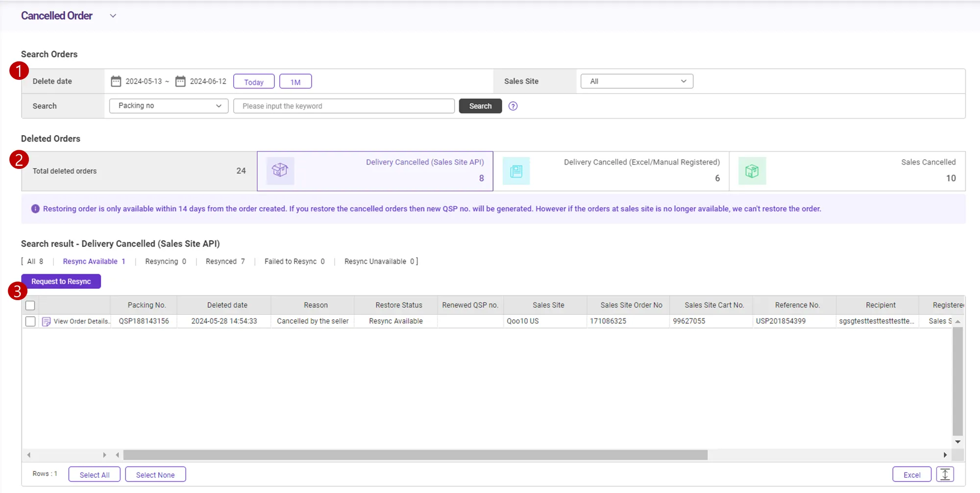Click the horizontal scrollbar thumb
980x493 pixels.
click(x=416, y=455)
